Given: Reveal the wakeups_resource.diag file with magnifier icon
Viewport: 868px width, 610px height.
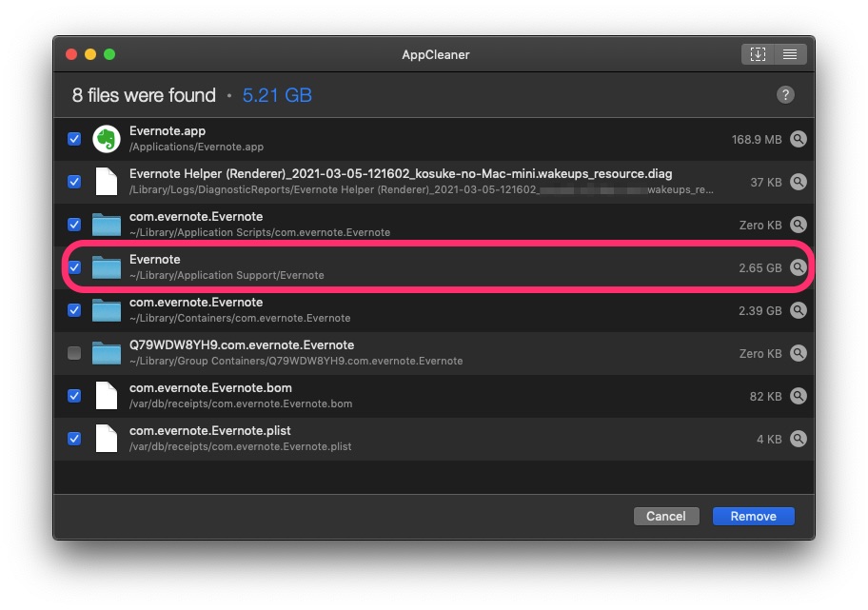Looking at the screenshot, I should 798,182.
